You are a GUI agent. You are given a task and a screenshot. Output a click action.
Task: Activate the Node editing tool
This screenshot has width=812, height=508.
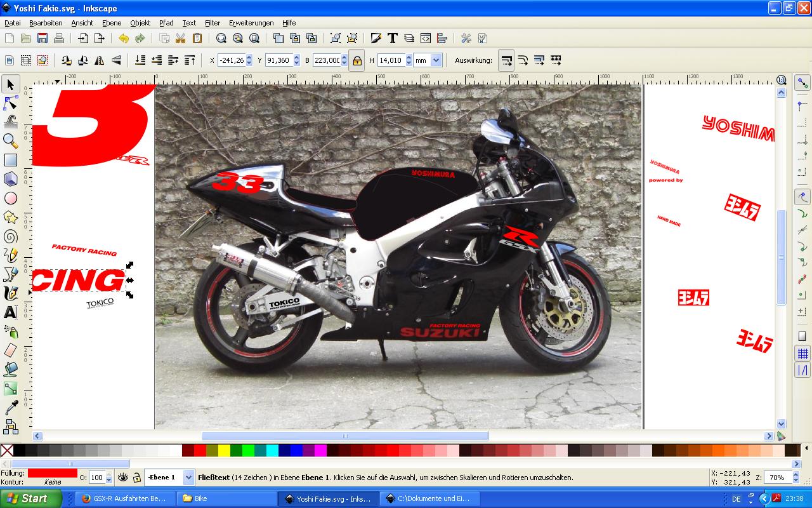10,103
